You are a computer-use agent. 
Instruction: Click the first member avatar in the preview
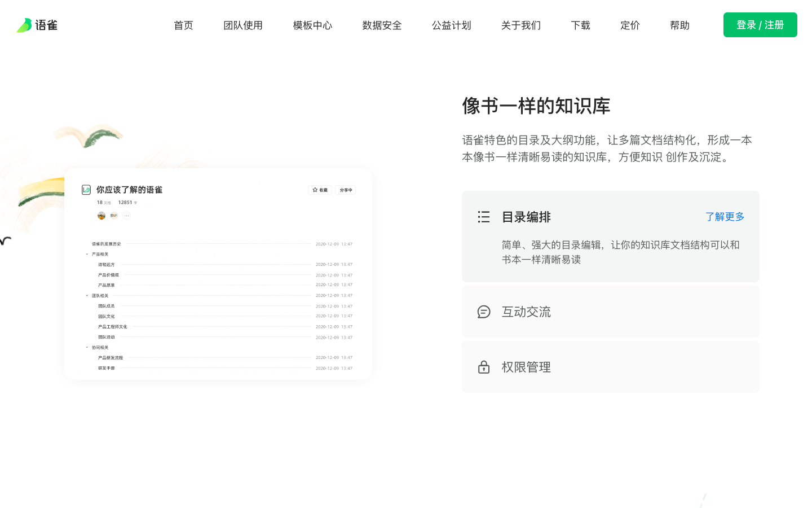[x=101, y=215]
